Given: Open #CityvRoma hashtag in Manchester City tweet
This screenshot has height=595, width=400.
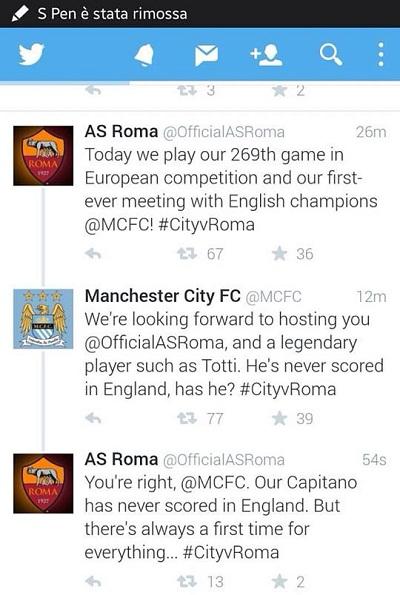Looking at the screenshot, I should 288,389.
